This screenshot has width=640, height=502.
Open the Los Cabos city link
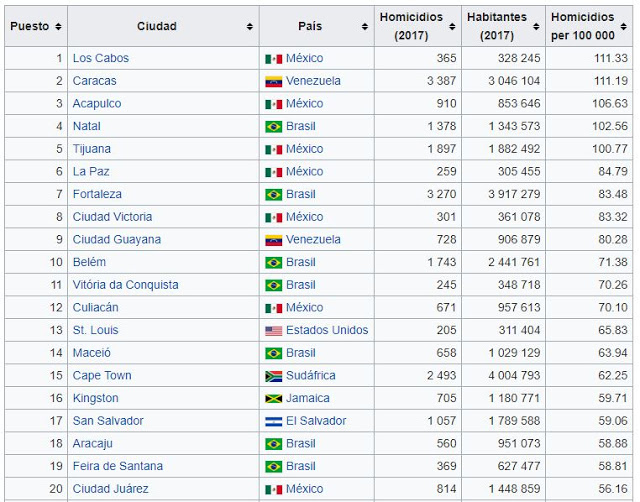101,58
